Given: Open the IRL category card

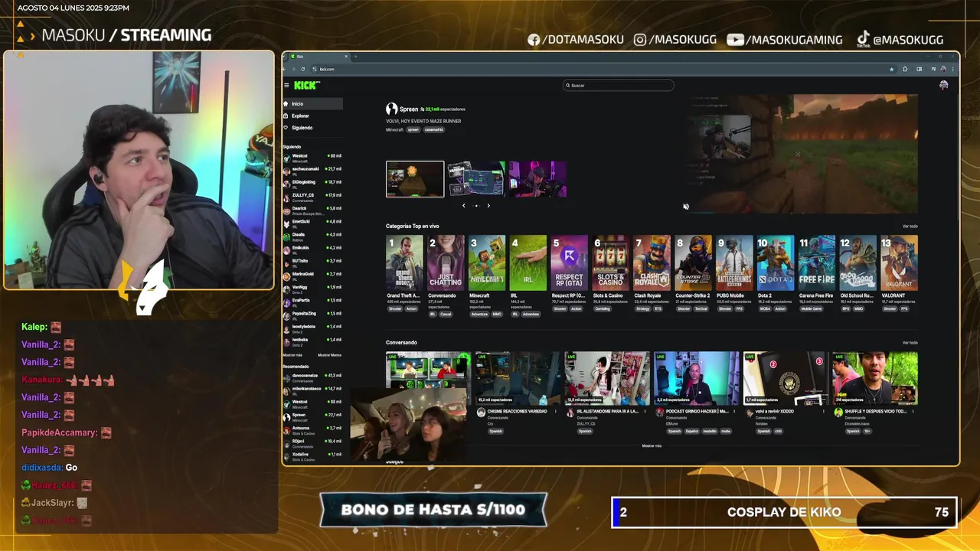Looking at the screenshot, I should [x=528, y=263].
